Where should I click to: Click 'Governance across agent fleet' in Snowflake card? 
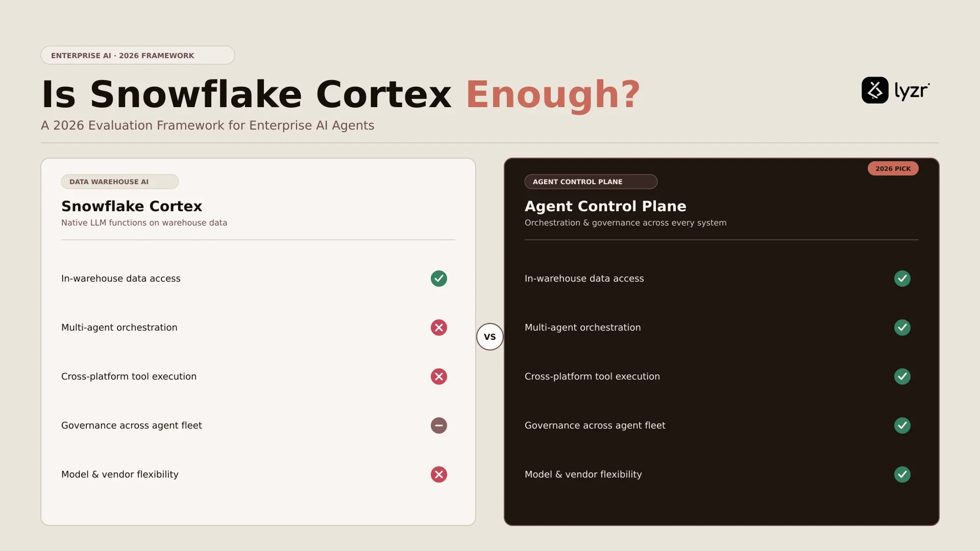(132, 425)
